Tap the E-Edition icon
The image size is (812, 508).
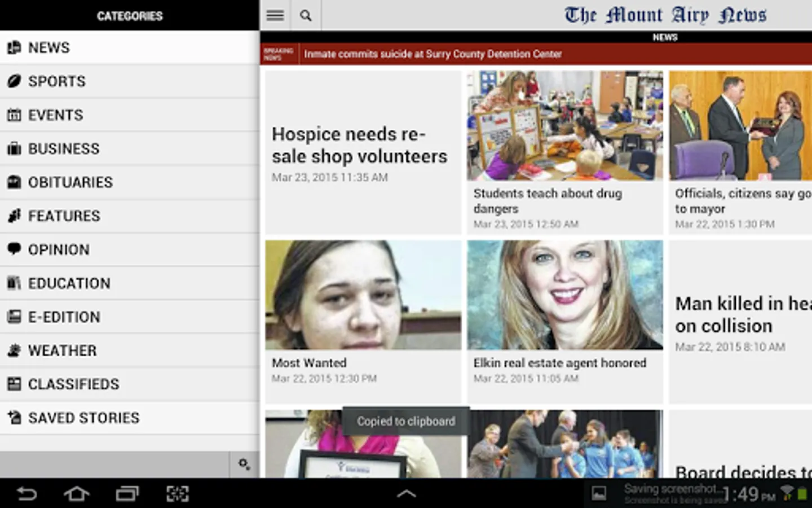tap(14, 317)
